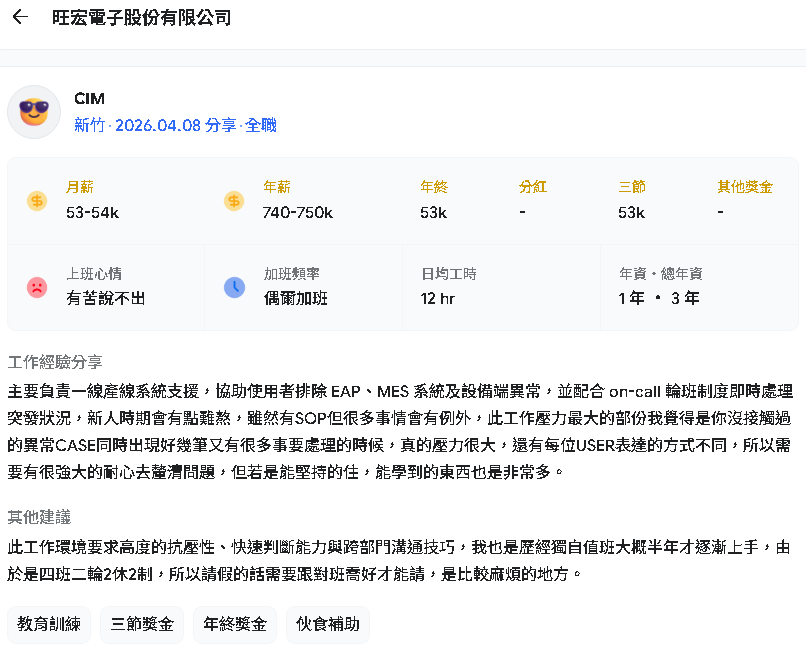This screenshot has width=806, height=655.
Task: Open company title 旺宏電子股份有限公司
Action: [141, 17]
